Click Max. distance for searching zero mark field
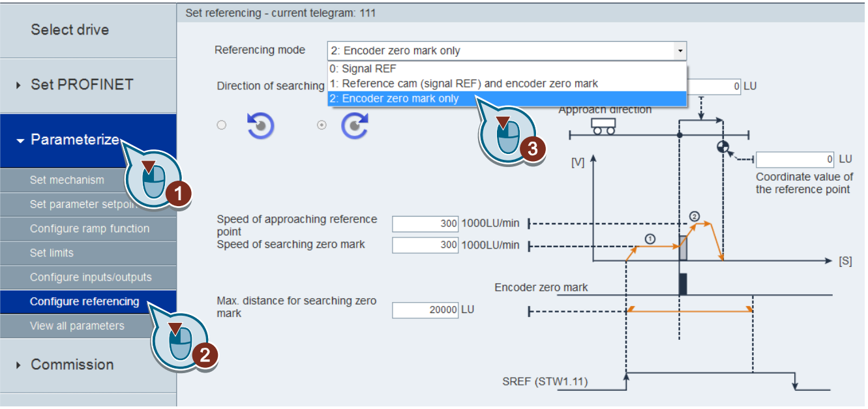The image size is (868, 409). pos(425,311)
